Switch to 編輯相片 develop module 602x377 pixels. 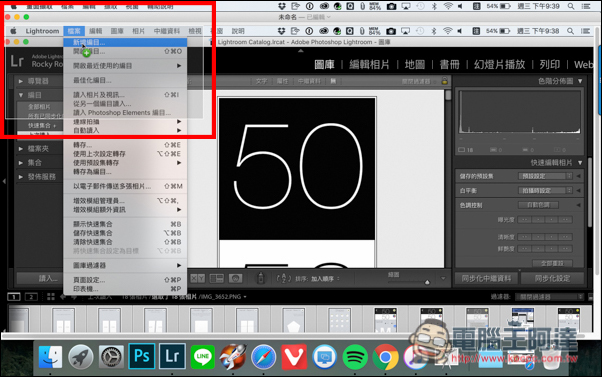coord(369,64)
